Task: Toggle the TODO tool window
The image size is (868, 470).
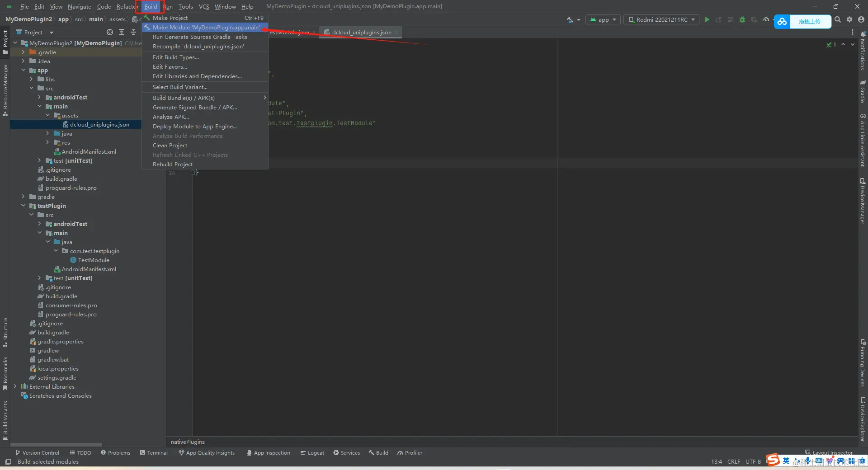Action: 80,453
